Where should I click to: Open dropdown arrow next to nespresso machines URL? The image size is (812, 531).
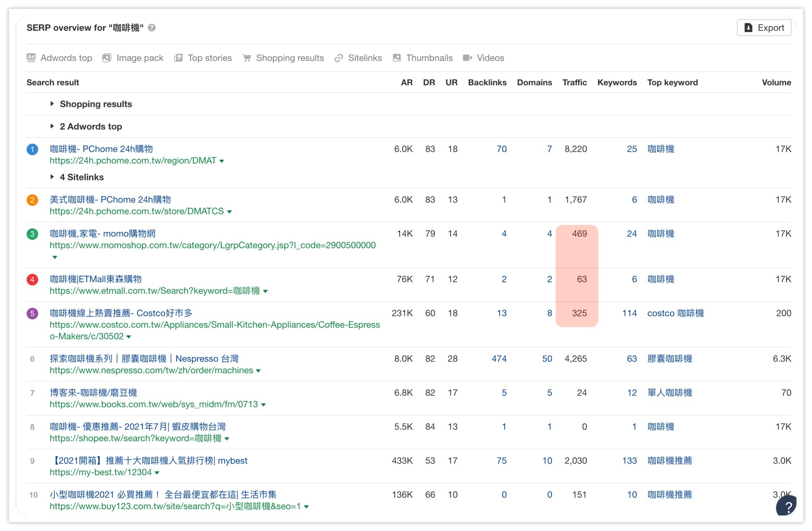[x=258, y=371]
